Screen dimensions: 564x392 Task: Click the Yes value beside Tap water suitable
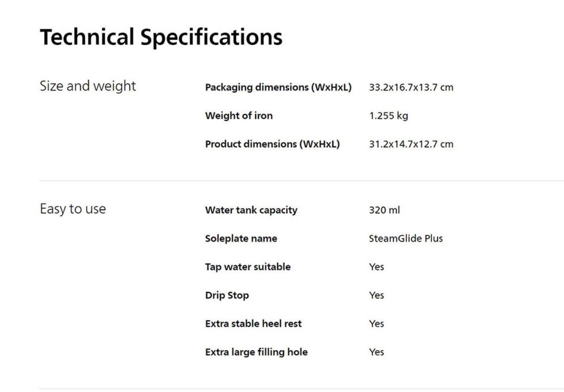point(376,267)
